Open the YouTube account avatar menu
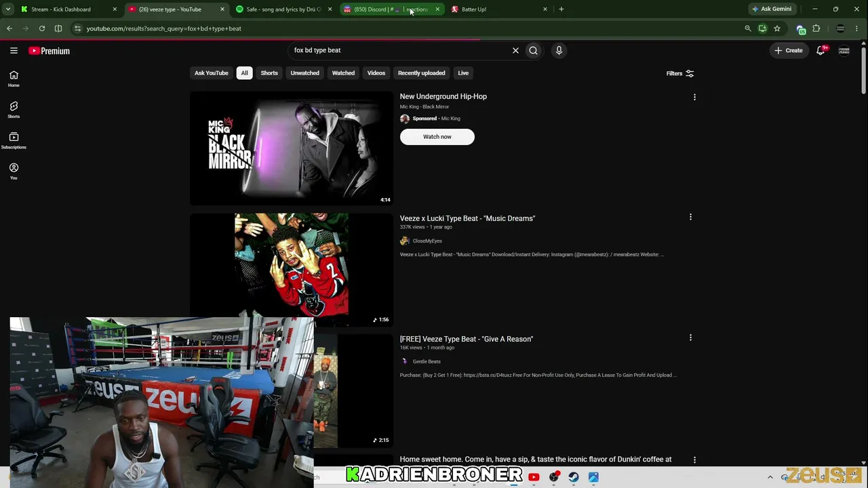 844,51
